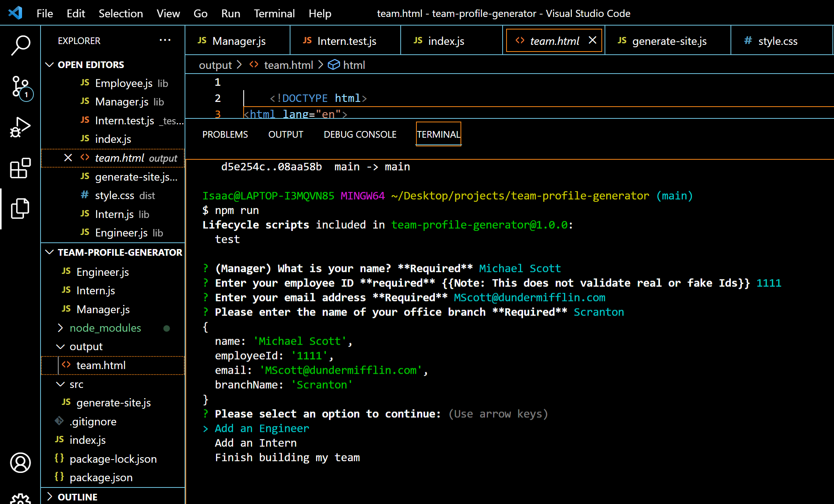Click the Explorer icon in the activity bar
This screenshot has height=504, width=834.
(x=20, y=209)
